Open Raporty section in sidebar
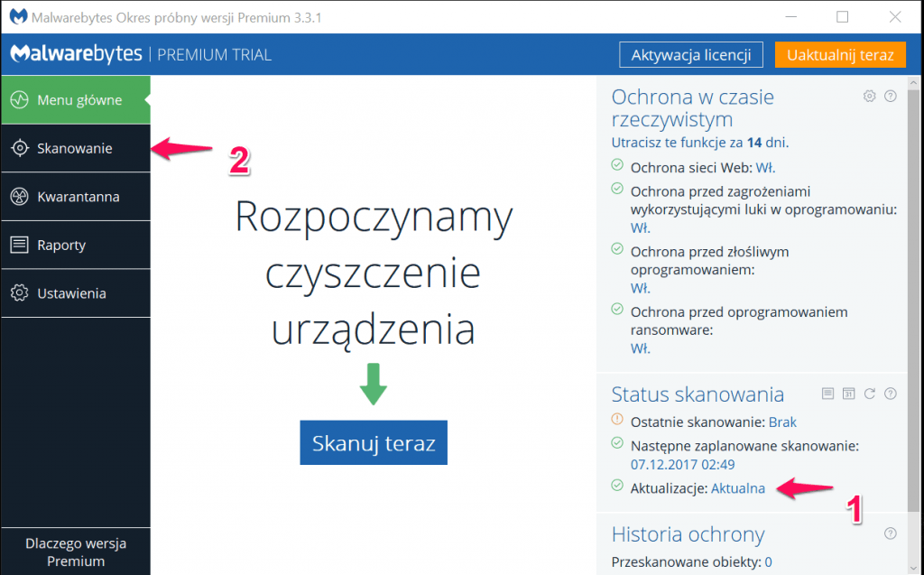Image resolution: width=924 pixels, height=575 pixels. pyautogui.click(x=75, y=245)
